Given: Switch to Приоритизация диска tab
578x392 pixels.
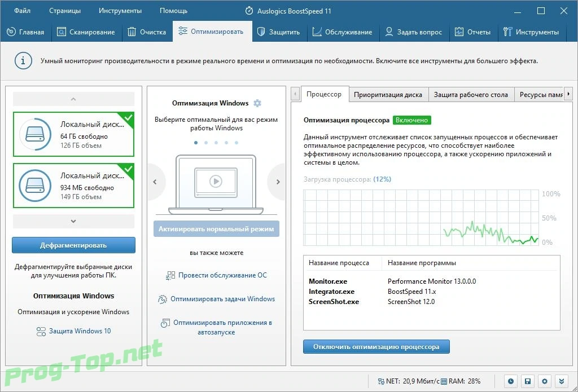Looking at the screenshot, I should [388, 95].
